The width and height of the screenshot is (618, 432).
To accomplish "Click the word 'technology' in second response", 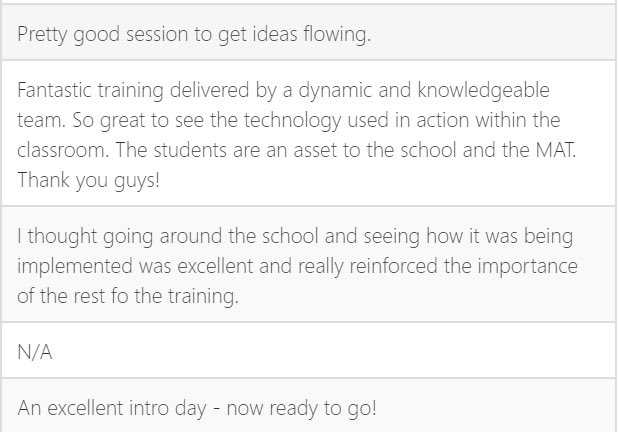I will tap(292, 121).
